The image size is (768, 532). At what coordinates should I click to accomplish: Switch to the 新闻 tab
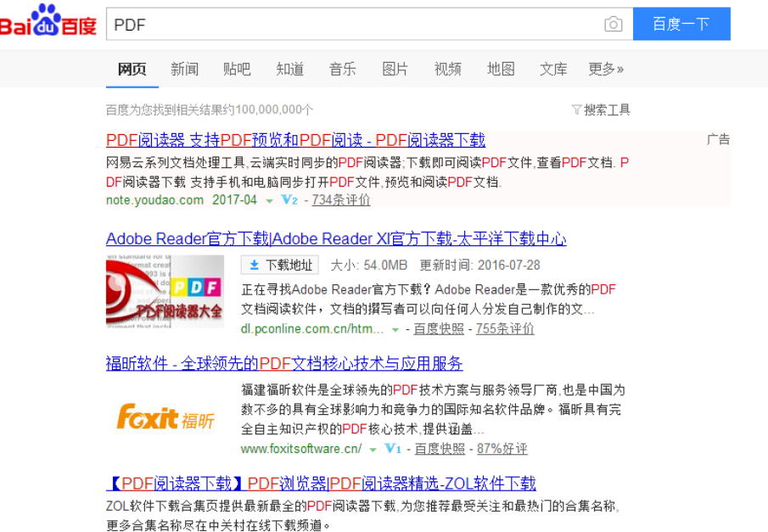tap(185, 70)
